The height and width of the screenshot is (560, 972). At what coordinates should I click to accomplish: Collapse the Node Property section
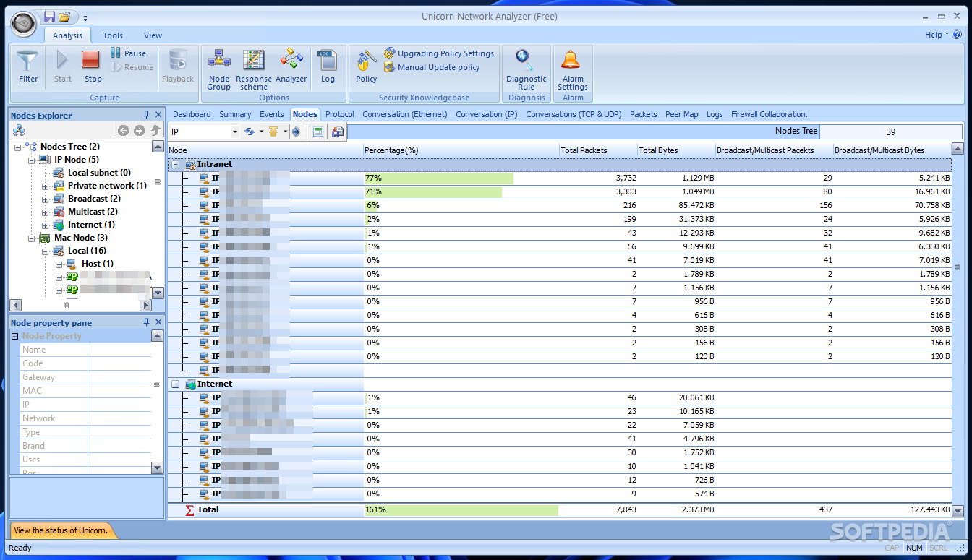click(15, 336)
